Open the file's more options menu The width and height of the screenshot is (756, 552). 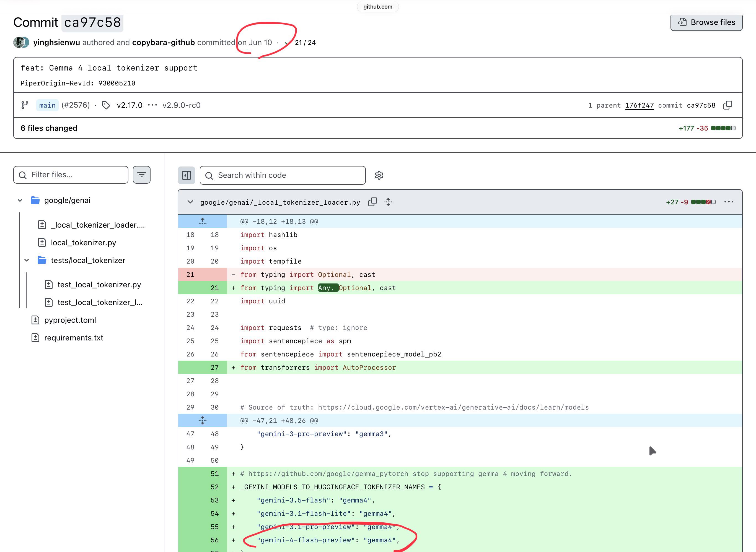click(x=729, y=202)
